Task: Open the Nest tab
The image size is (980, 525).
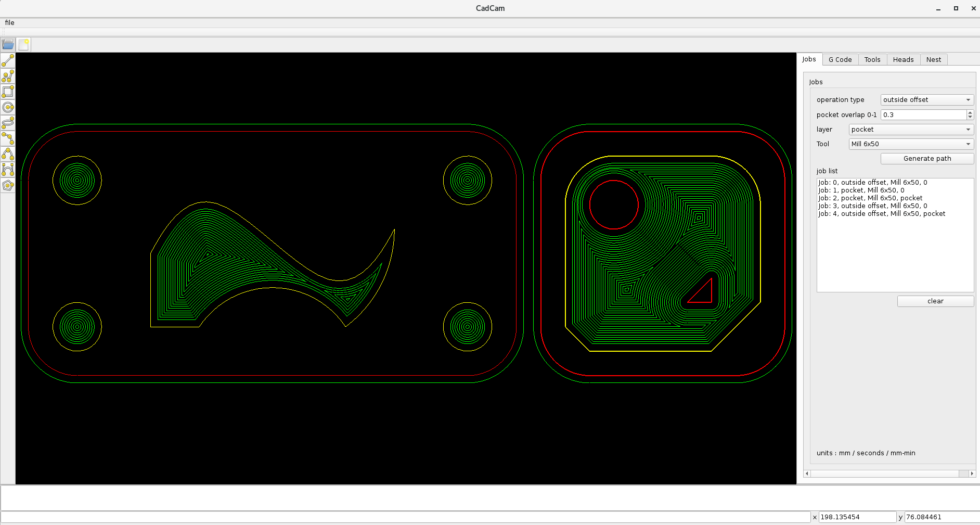Action: click(934, 60)
